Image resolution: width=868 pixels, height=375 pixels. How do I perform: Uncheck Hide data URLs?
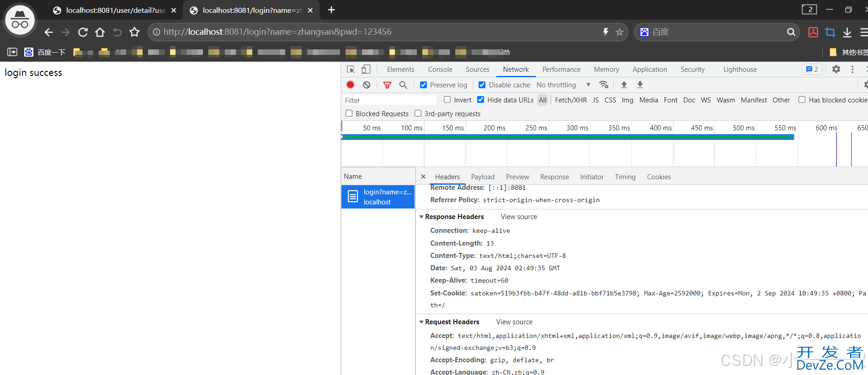click(x=481, y=100)
